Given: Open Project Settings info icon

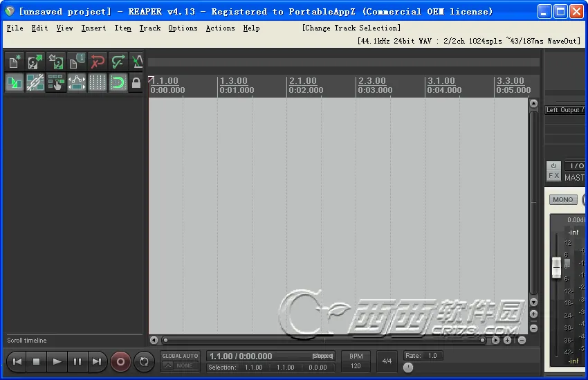Looking at the screenshot, I should click(77, 62).
